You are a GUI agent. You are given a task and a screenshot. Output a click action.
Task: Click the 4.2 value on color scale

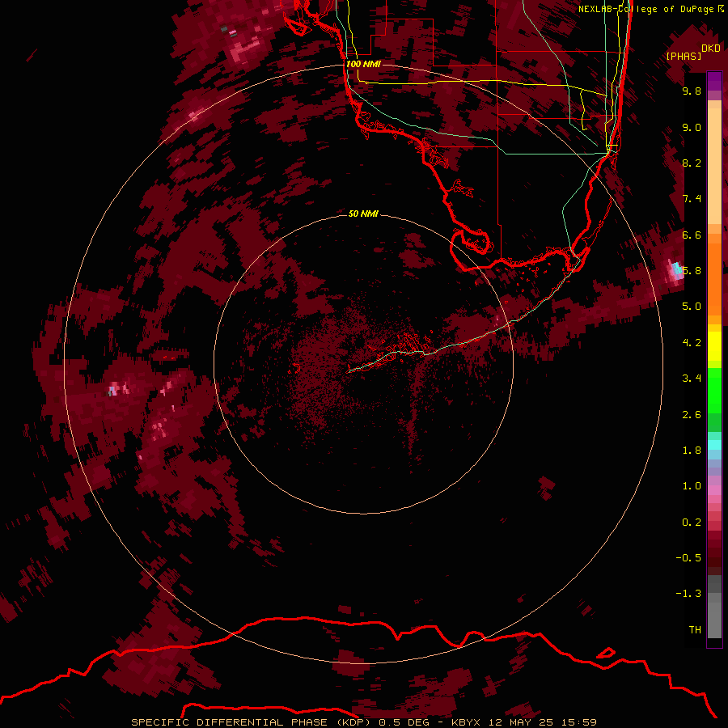click(x=692, y=343)
